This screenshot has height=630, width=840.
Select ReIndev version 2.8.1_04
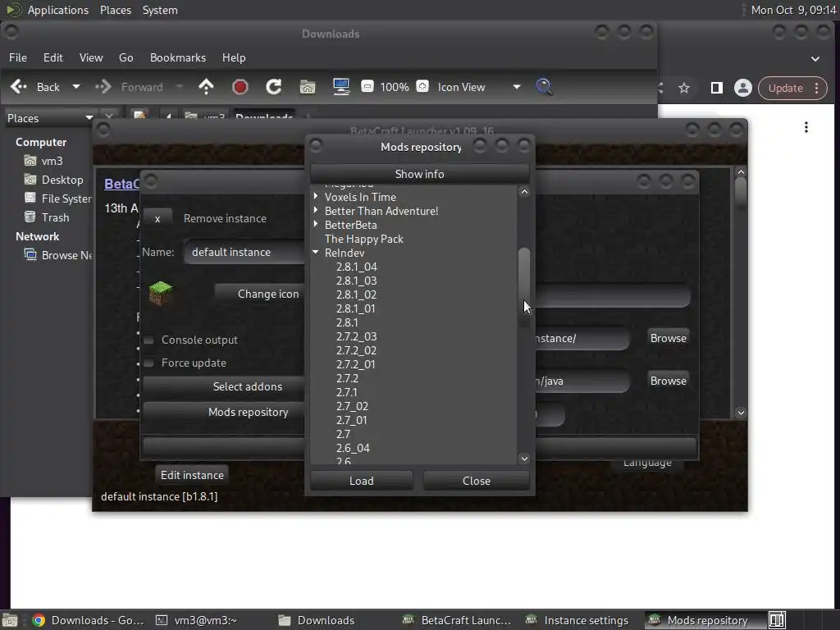(x=357, y=267)
